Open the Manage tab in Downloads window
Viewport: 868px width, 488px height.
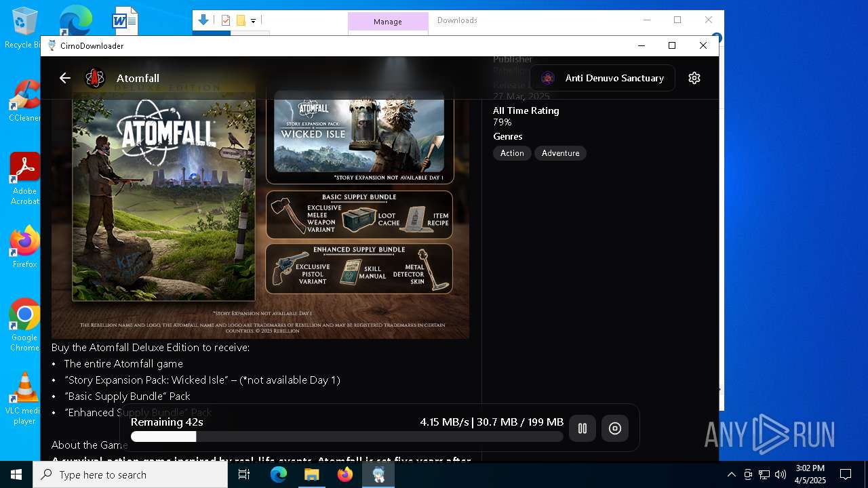point(388,22)
